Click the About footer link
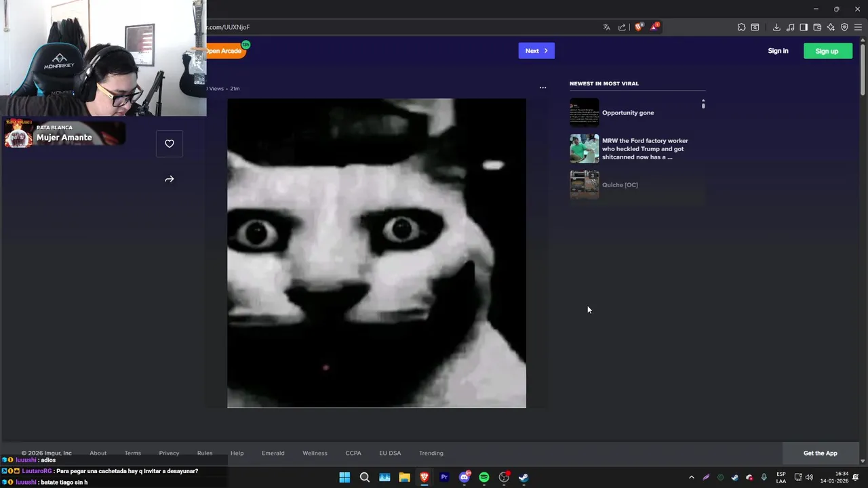The width and height of the screenshot is (868, 488). coord(98,453)
